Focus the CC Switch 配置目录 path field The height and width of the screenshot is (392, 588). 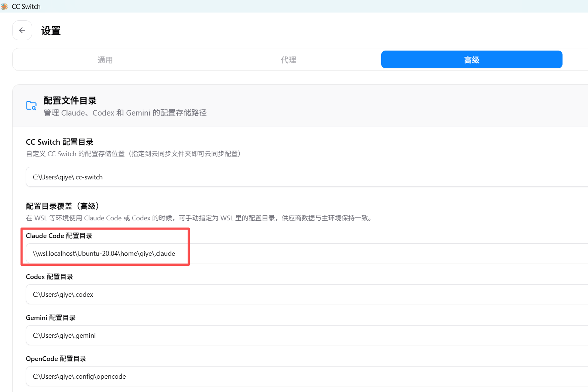pos(295,177)
